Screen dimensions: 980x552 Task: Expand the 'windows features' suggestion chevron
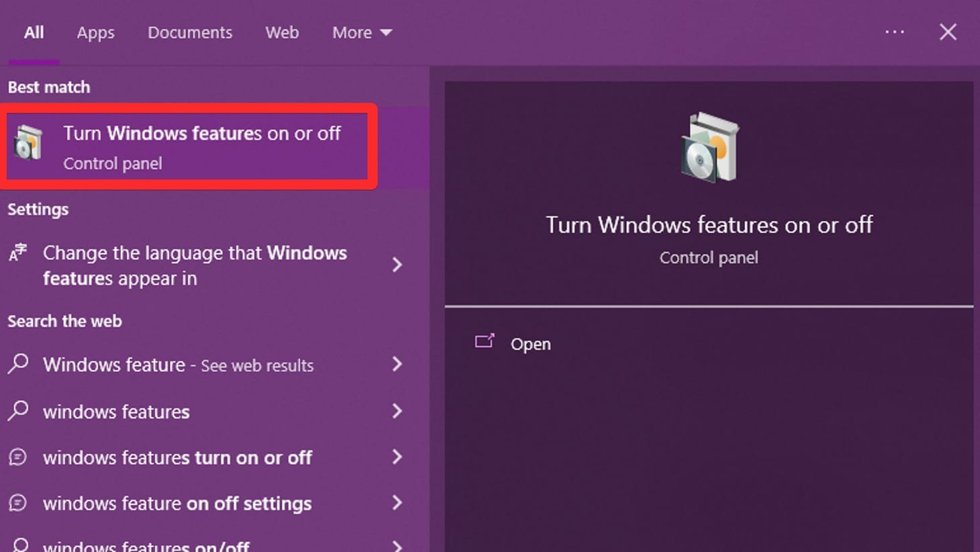pyautogui.click(x=397, y=411)
